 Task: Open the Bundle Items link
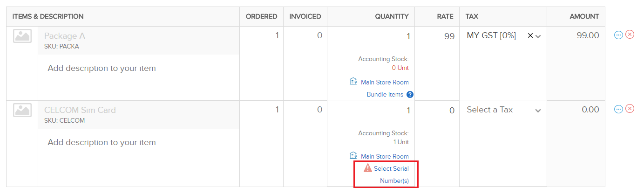point(385,95)
